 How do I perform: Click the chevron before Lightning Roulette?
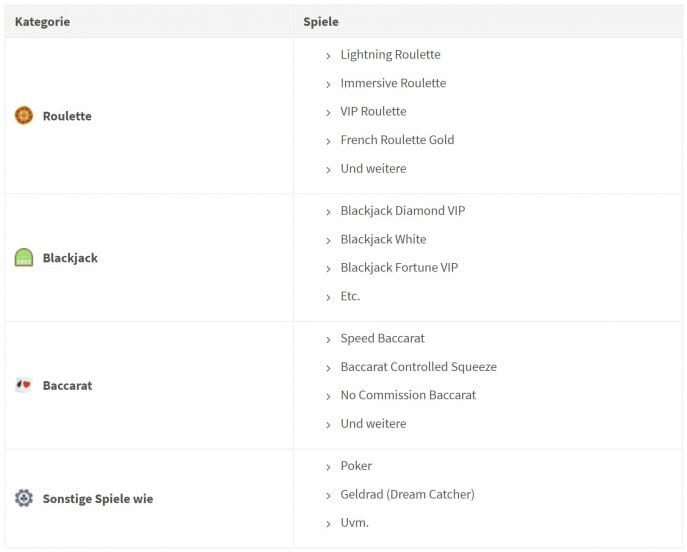click(328, 56)
